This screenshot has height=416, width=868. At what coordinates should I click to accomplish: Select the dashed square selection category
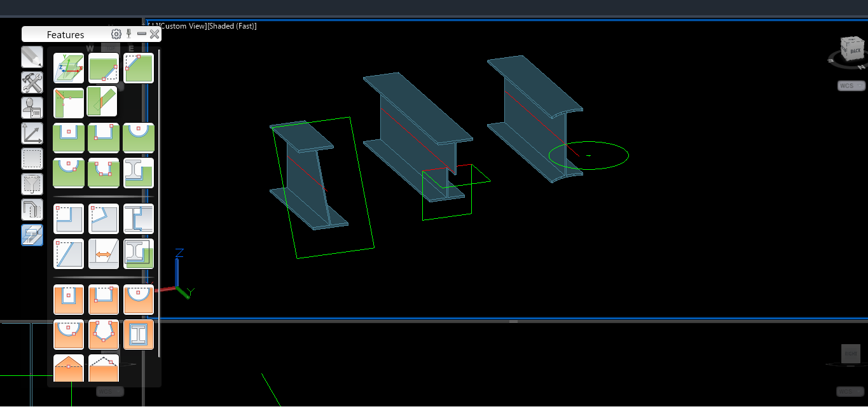[32, 158]
